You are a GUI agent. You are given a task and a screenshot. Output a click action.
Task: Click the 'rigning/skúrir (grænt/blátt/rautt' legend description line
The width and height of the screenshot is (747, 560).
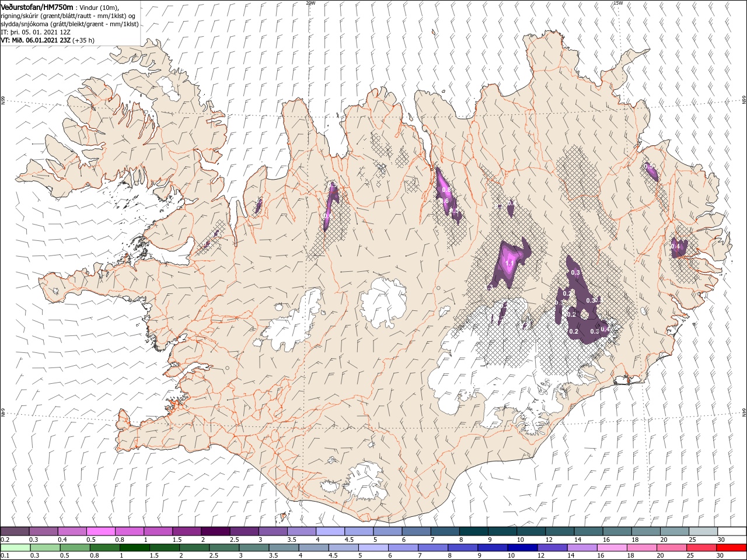coord(68,16)
